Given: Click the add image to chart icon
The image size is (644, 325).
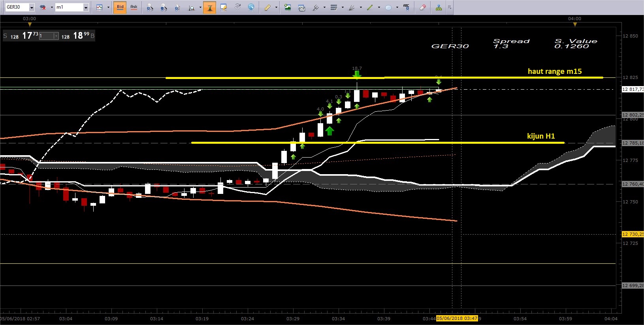Looking at the screenshot, I should coord(288,7).
